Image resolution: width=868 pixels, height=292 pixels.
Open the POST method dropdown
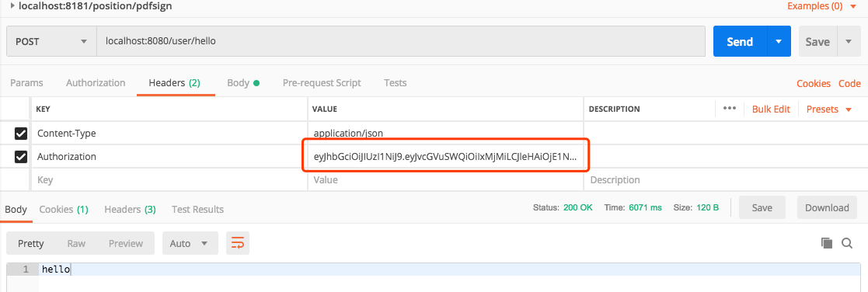pyautogui.click(x=51, y=41)
